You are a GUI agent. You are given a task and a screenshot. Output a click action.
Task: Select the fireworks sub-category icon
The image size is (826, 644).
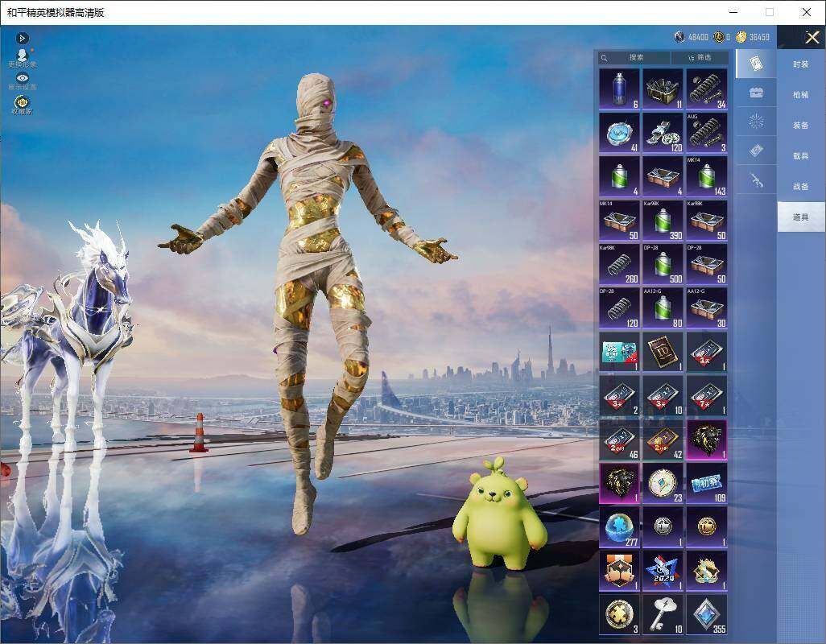point(756,122)
